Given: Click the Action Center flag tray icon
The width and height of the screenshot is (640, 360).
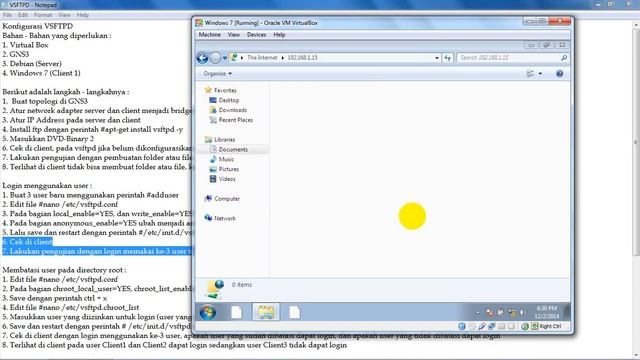Looking at the screenshot, I should (500, 312).
